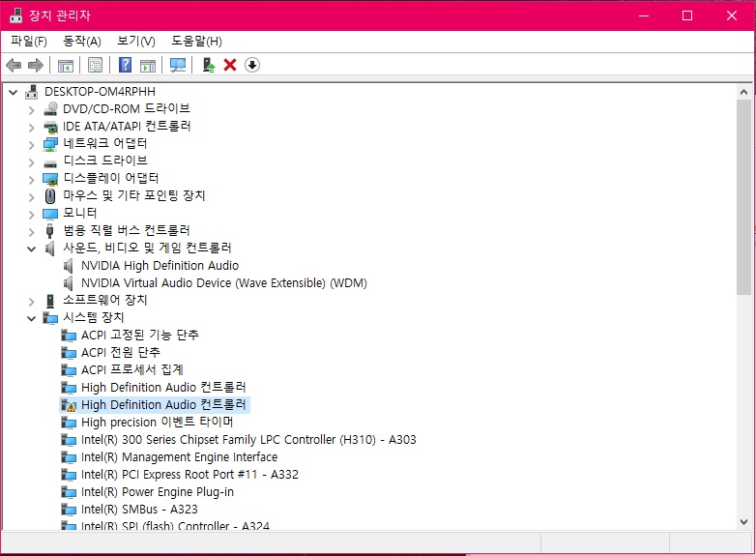Select the High Definition Audio 컨트롤러 entry without a warning icon
Viewport: 756px width, 556px height.
(163, 387)
